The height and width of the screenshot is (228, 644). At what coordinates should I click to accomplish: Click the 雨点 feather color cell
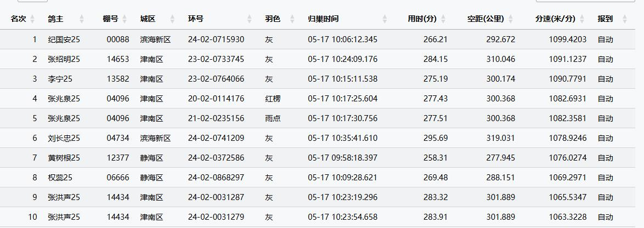coord(273,118)
